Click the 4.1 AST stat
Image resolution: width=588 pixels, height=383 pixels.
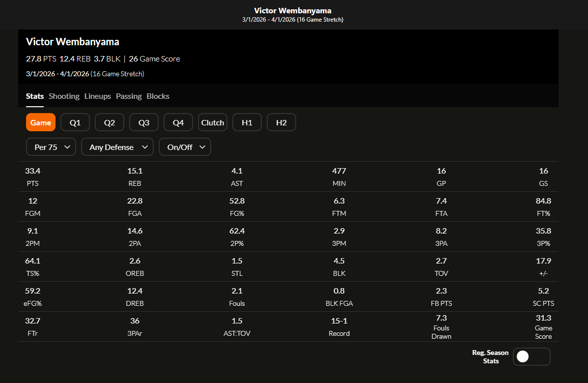(x=237, y=177)
